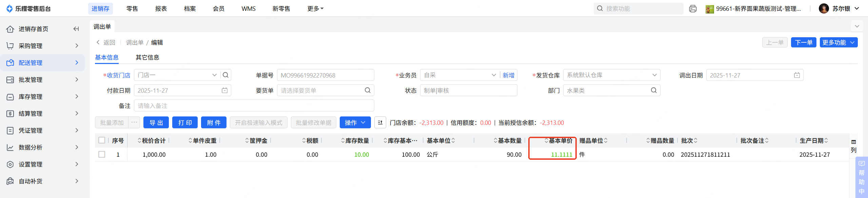The height and width of the screenshot is (198, 868).
Task: Click the 要货单 search magnifier icon
Action: click(368, 90)
